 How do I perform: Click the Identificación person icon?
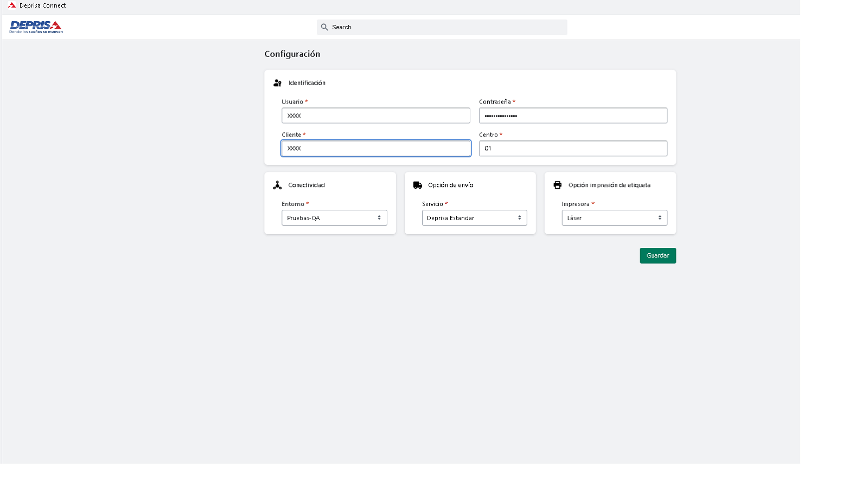point(277,83)
